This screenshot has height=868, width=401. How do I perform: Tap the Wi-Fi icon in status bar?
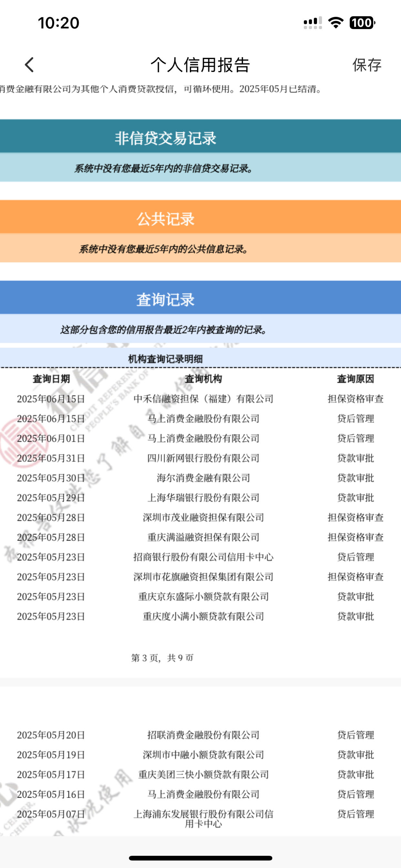pyautogui.click(x=336, y=23)
